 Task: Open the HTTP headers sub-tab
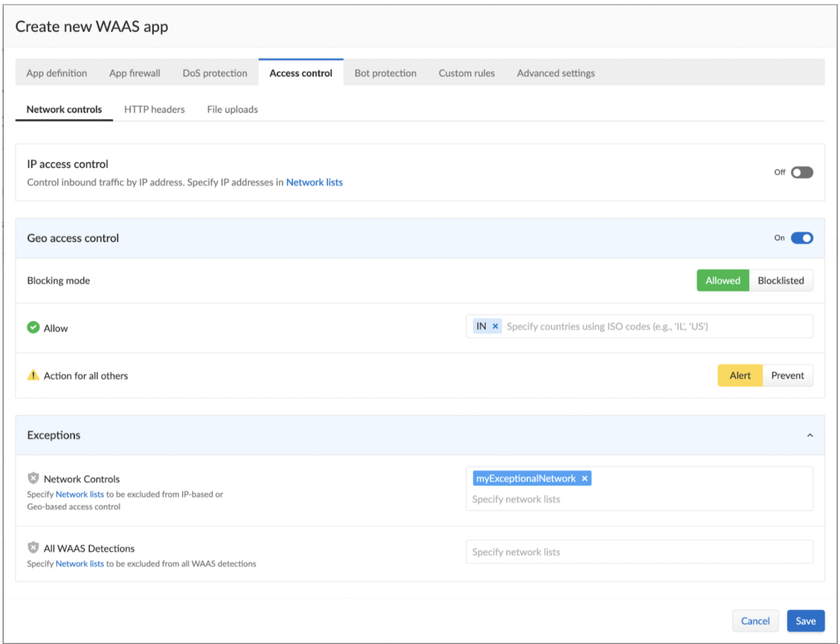pos(154,109)
